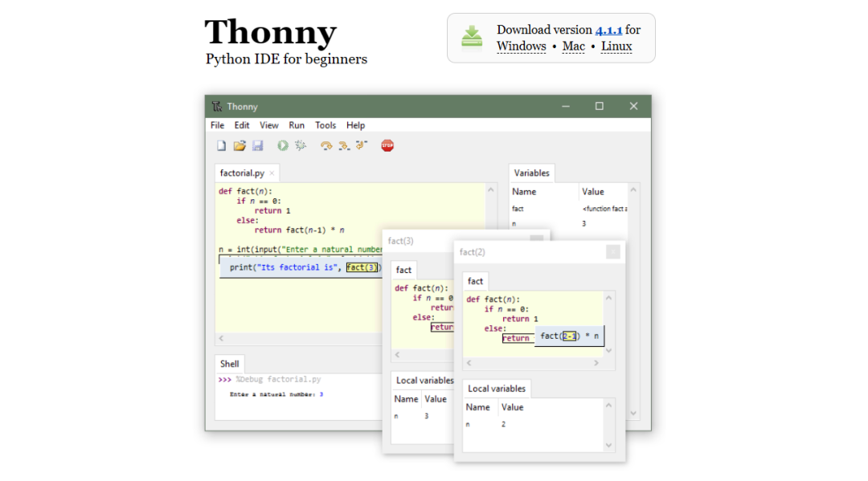The image size is (868, 481).
Task: Close the fact(2) frame window
Action: [x=612, y=252]
